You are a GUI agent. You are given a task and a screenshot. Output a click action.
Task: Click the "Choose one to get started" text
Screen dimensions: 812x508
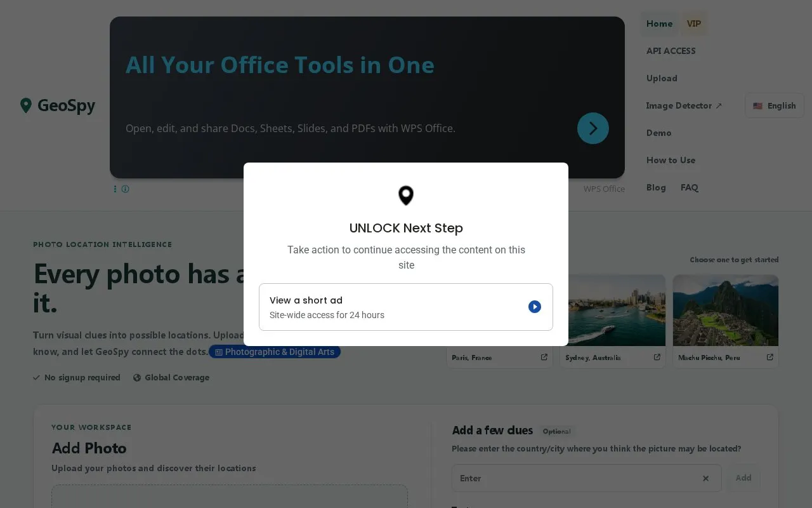(734, 260)
